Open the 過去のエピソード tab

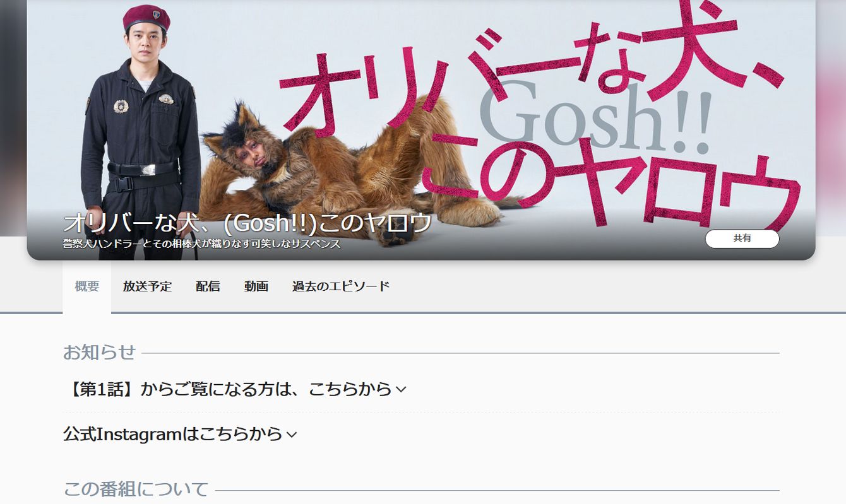tap(341, 286)
